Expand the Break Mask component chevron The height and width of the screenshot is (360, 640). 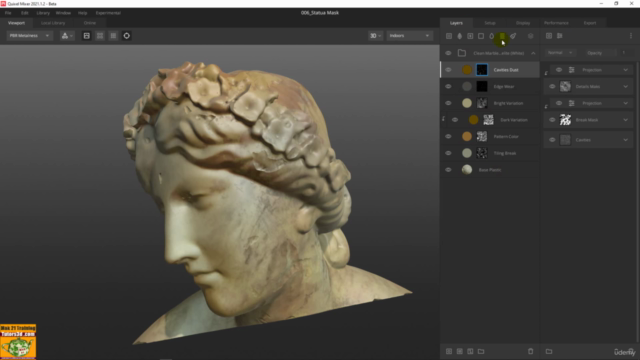[625, 120]
